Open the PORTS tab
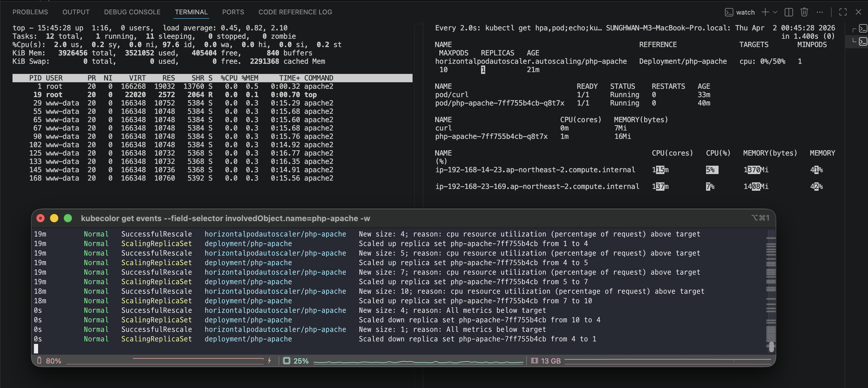Screen dimensions: 868x388 pos(233,12)
